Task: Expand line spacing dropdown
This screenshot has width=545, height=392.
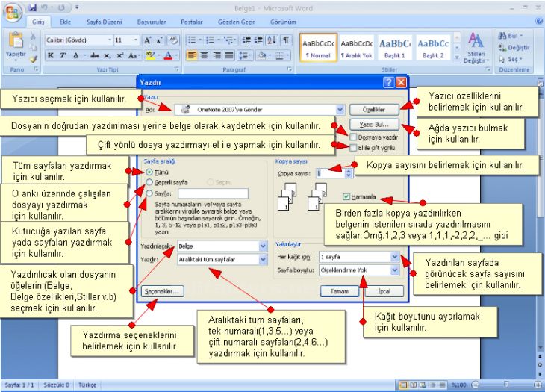Action: point(245,55)
